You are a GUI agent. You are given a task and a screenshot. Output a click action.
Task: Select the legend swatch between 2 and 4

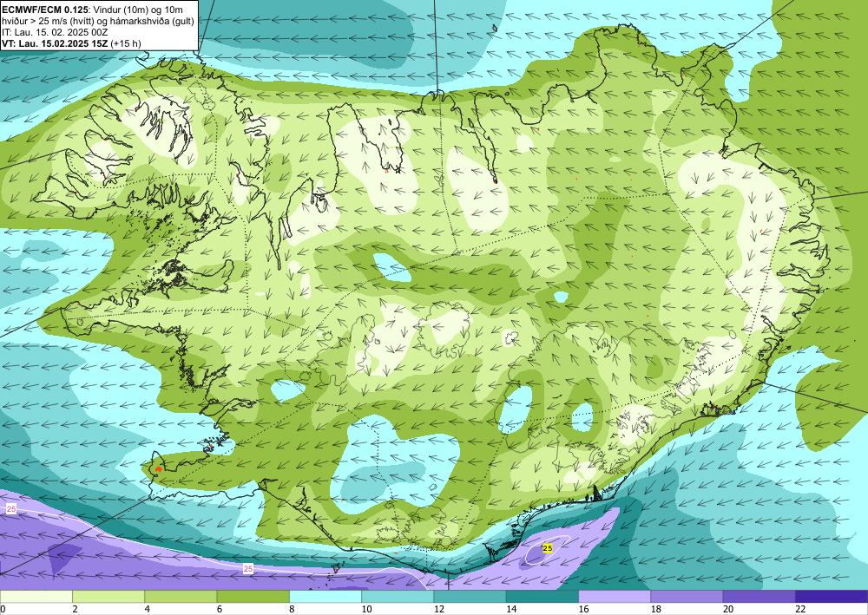(108, 596)
